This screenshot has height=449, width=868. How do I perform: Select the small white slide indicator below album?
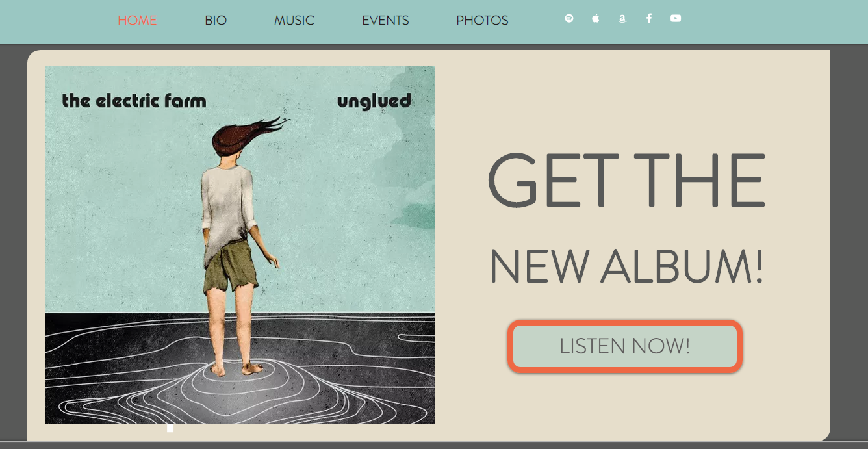click(x=170, y=428)
